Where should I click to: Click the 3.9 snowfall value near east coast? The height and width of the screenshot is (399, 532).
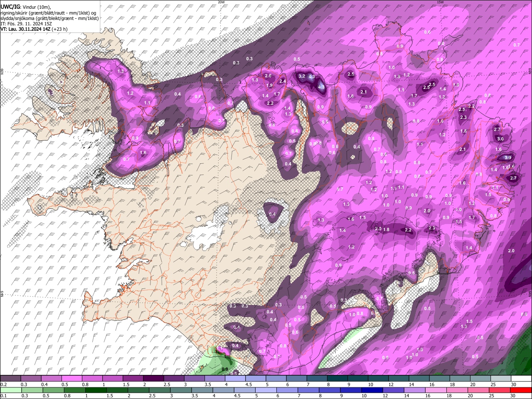point(508,158)
